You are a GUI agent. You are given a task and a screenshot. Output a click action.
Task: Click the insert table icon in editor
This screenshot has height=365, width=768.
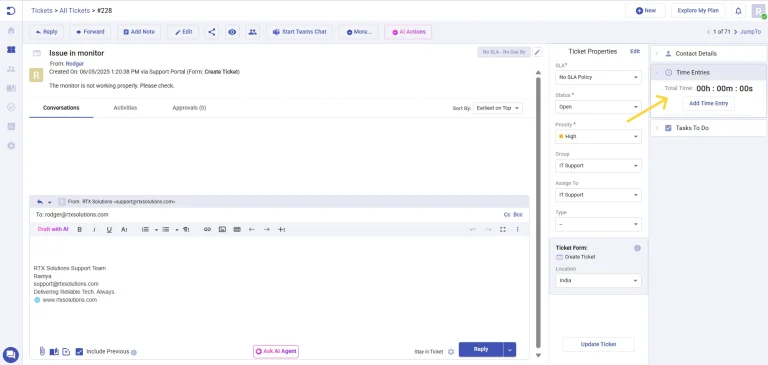point(237,229)
